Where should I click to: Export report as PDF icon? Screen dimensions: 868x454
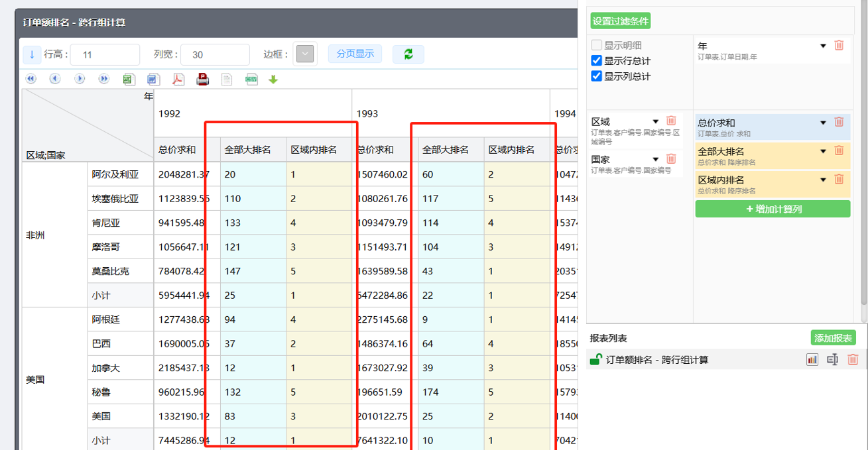(178, 80)
